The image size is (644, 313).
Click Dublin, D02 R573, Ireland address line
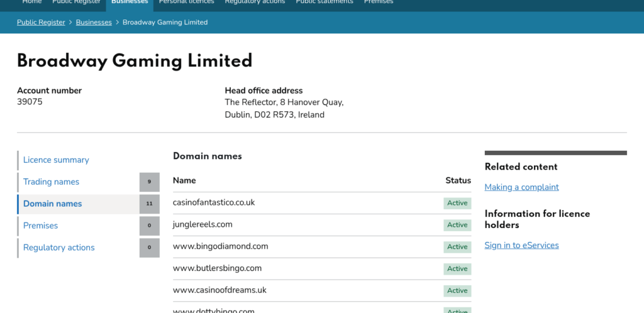[275, 115]
